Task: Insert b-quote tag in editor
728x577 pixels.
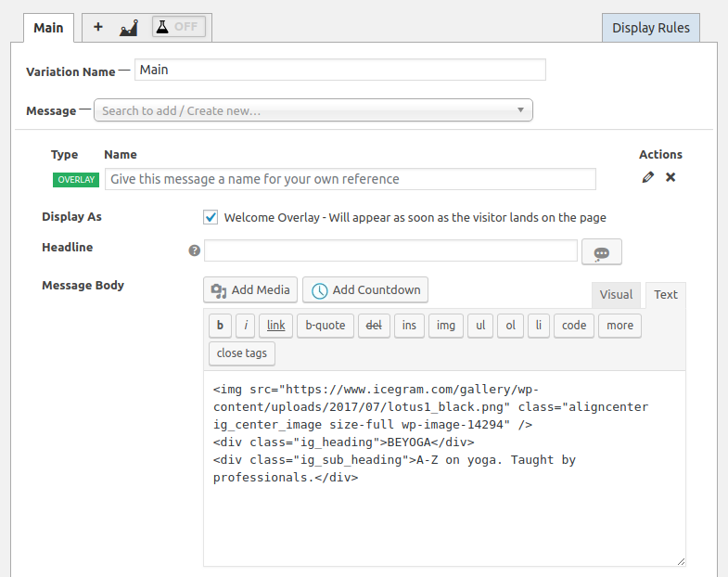Action: tap(326, 326)
